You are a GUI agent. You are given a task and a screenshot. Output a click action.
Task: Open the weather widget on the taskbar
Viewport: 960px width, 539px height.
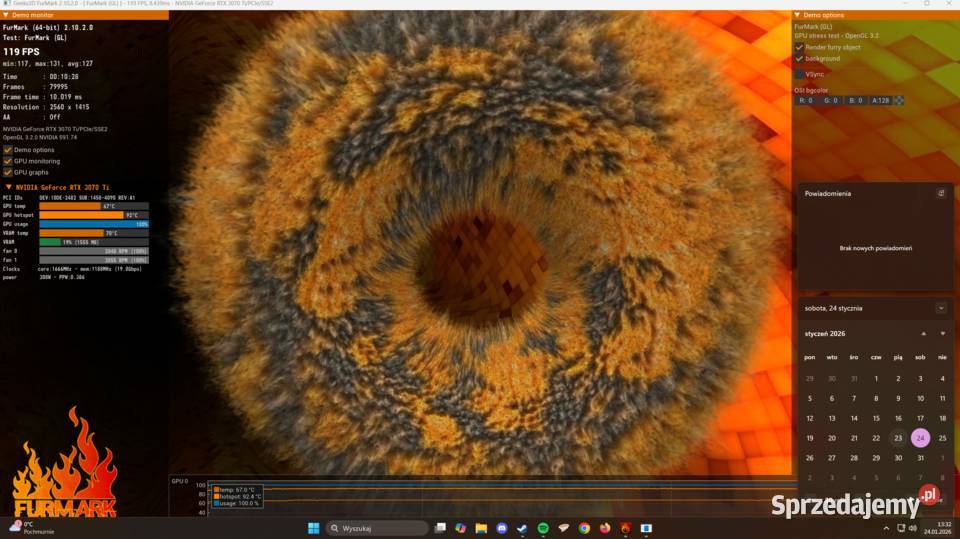click(31, 528)
